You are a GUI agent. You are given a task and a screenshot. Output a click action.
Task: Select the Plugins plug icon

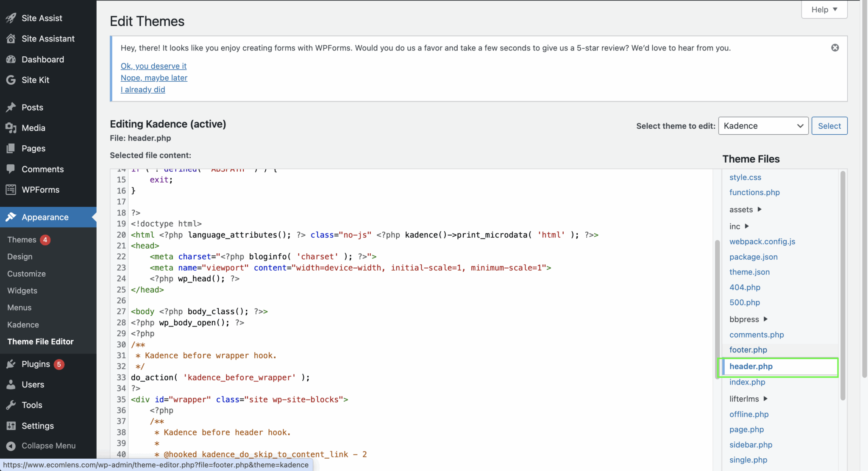tap(11, 364)
